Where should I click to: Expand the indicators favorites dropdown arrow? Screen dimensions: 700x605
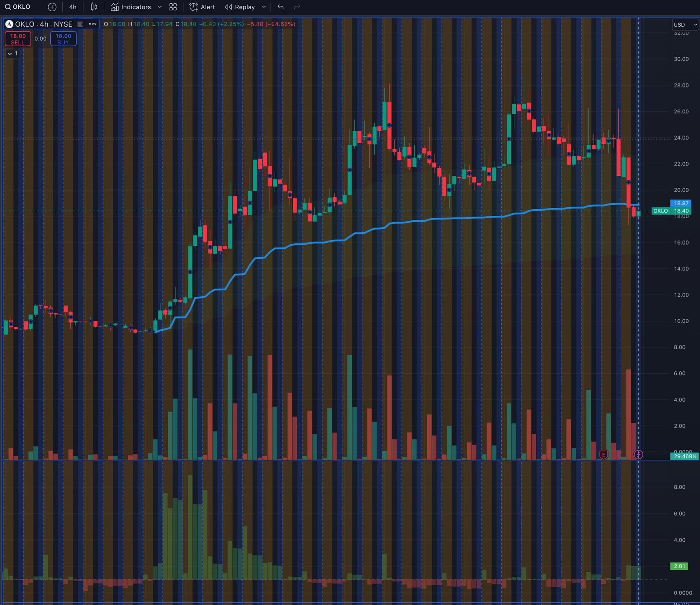(160, 7)
